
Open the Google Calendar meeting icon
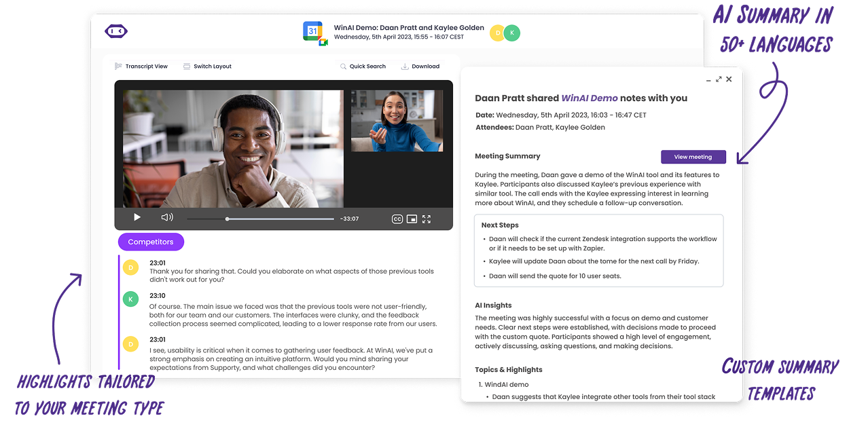314,33
